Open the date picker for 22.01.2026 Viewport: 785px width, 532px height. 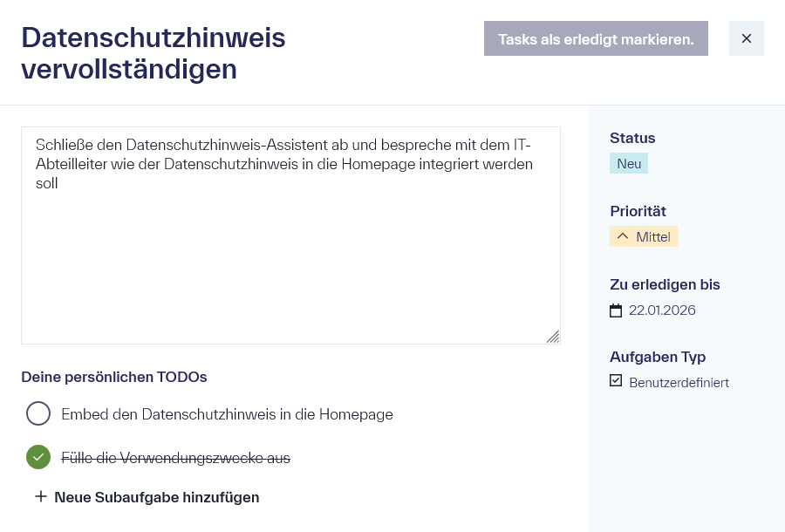[x=661, y=310]
